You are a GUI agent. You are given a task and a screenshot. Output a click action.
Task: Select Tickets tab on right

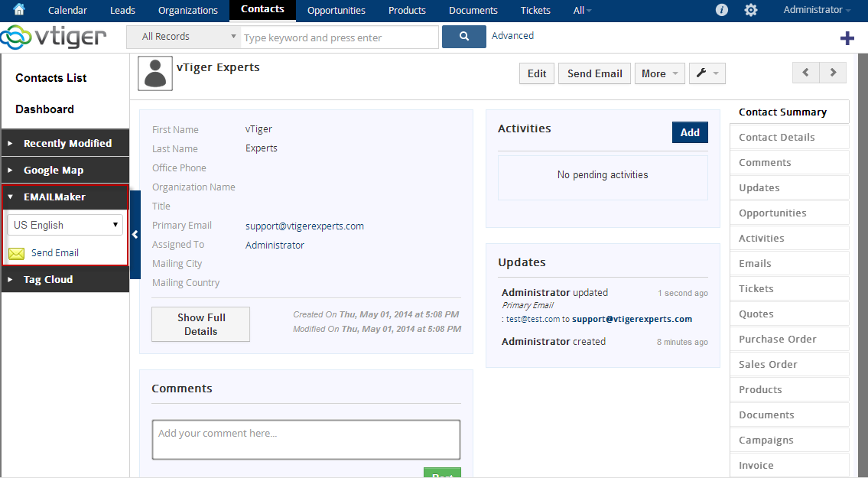tap(789, 288)
